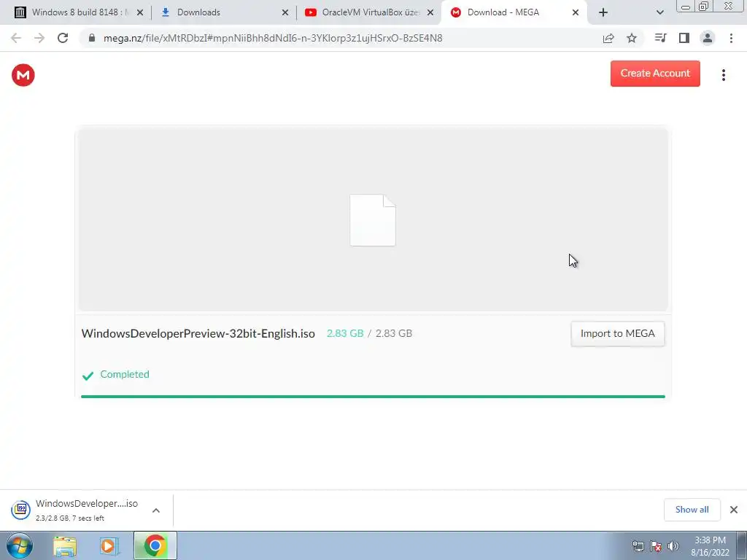Click the Show desktop button

click(742, 545)
